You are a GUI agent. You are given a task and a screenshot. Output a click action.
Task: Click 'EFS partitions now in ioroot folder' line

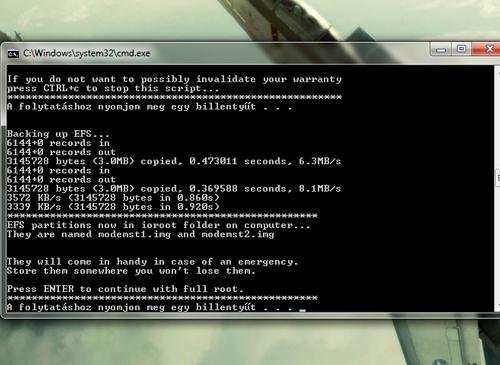(159, 225)
